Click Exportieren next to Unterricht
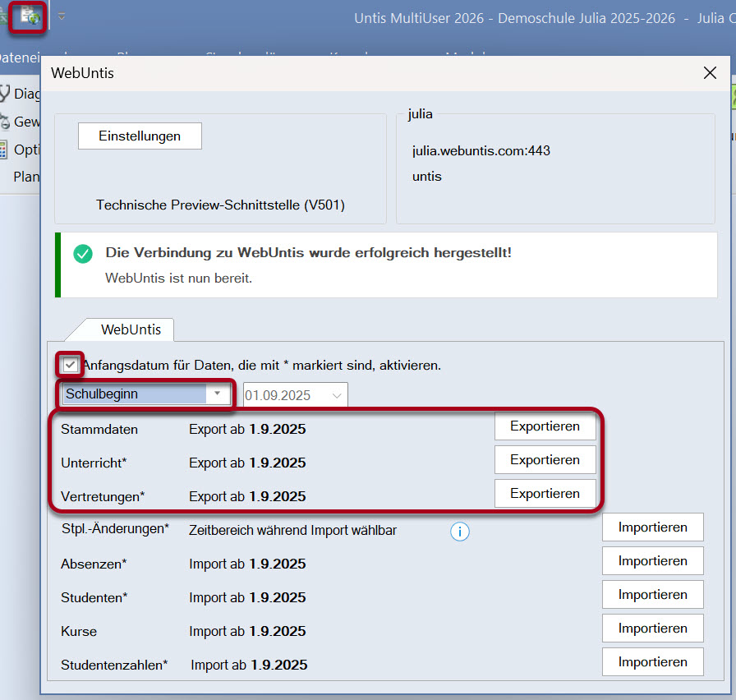 coord(545,459)
